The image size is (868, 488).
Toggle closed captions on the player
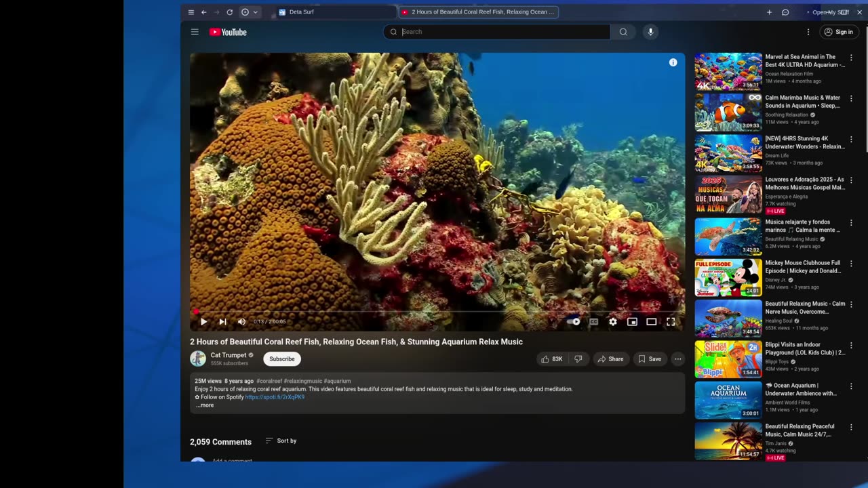(593, 322)
